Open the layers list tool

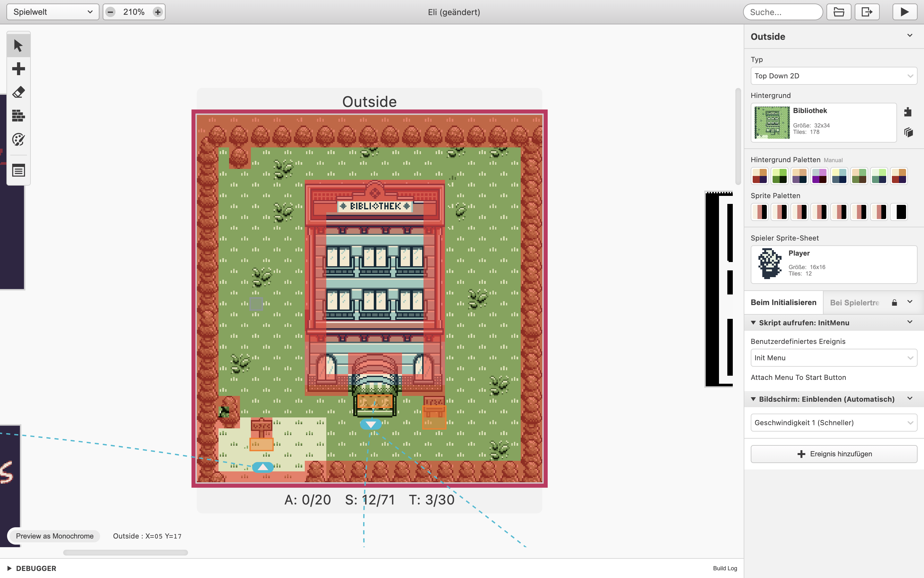18,171
